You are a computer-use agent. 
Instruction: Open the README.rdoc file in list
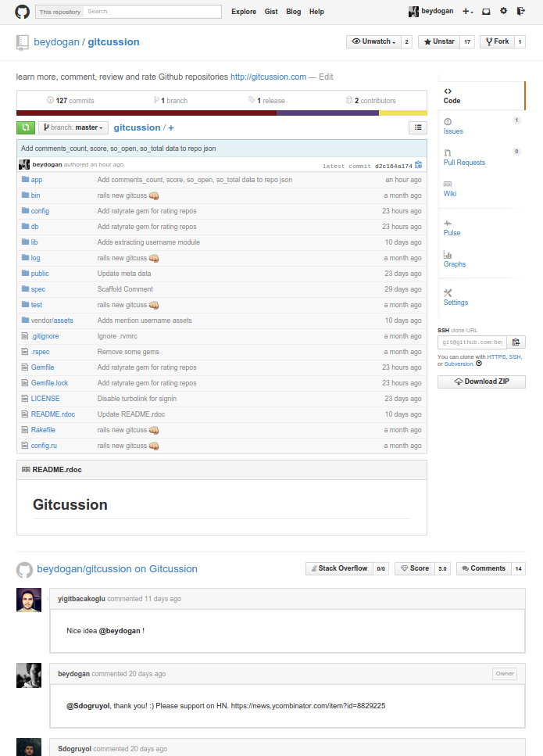click(53, 414)
